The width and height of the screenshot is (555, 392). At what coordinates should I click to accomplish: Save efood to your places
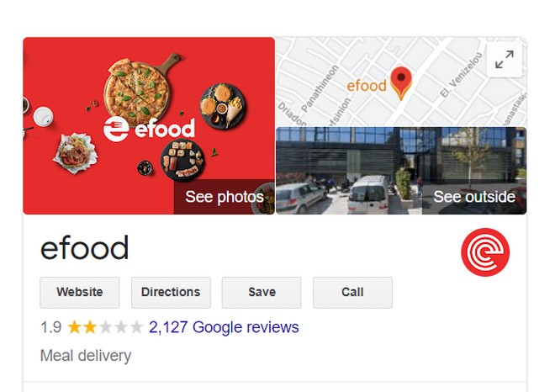tap(262, 293)
